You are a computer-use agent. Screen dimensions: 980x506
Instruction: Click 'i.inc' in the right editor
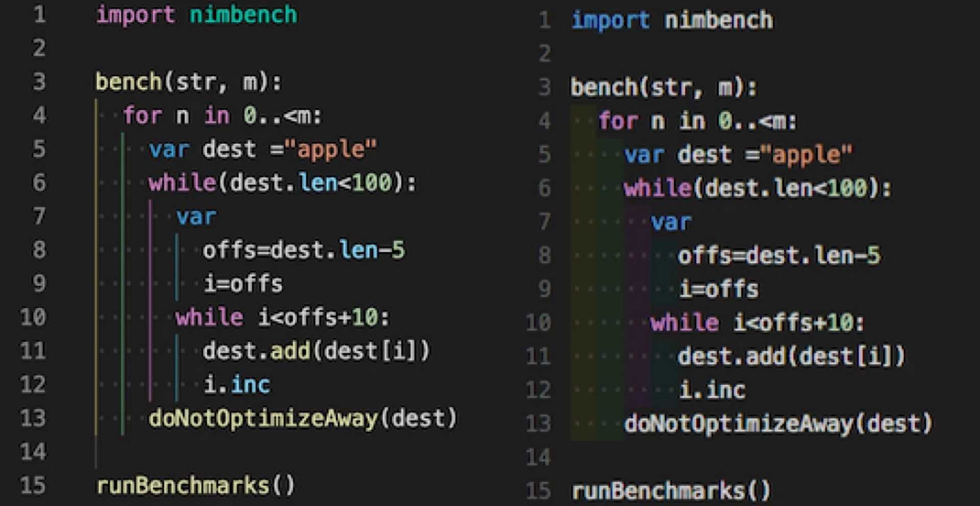click(x=712, y=391)
